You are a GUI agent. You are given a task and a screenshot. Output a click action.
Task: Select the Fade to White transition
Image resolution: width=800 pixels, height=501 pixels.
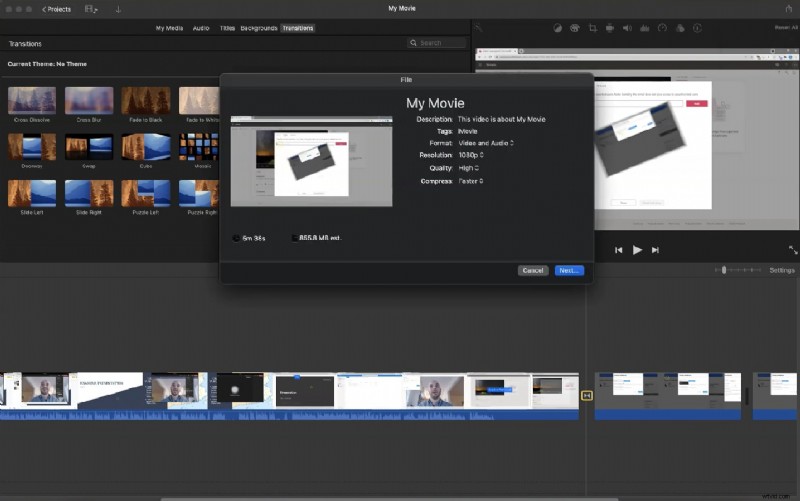click(x=199, y=101)
